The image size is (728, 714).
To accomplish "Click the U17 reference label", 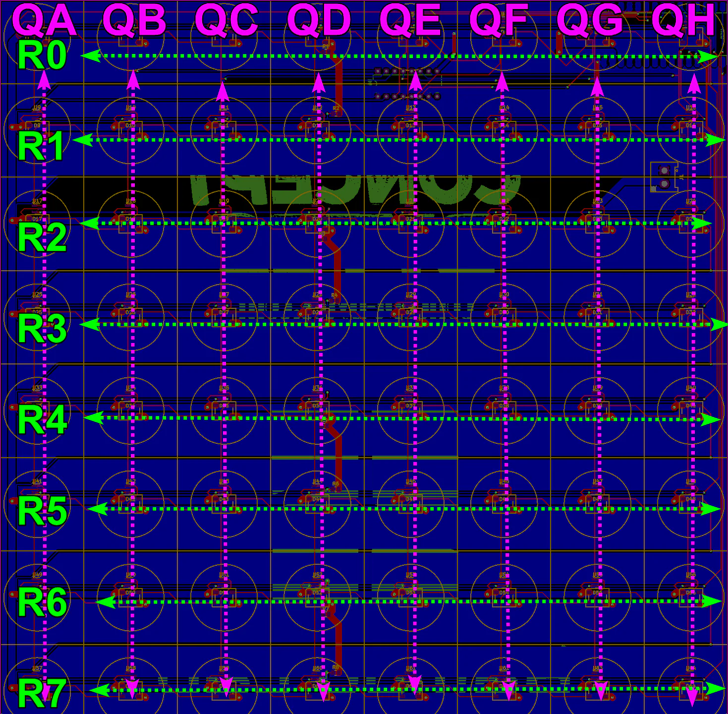I will point(37,201).
